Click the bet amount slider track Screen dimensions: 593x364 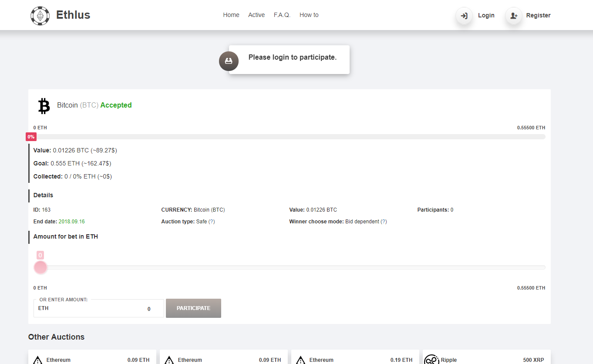290,267
